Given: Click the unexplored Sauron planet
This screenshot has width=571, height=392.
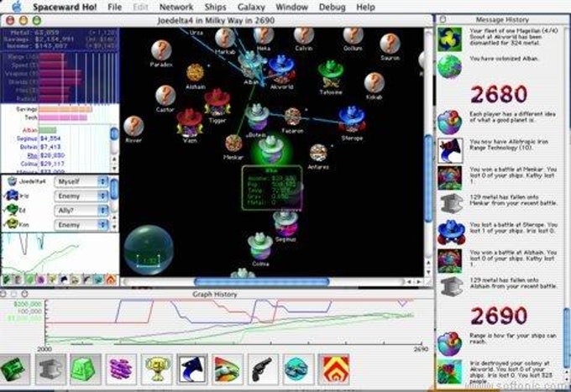Looking at the screenshot, I should click(390, 44).
